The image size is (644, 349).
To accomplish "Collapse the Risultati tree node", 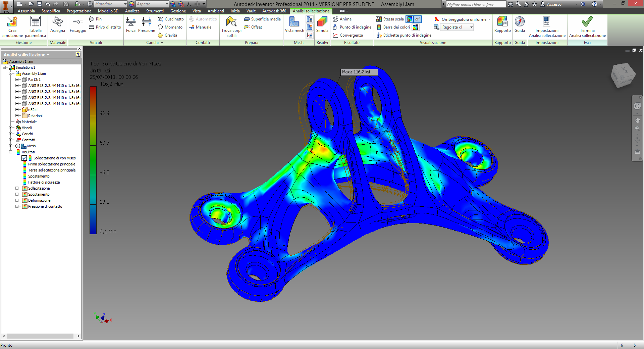I will 11,152.
